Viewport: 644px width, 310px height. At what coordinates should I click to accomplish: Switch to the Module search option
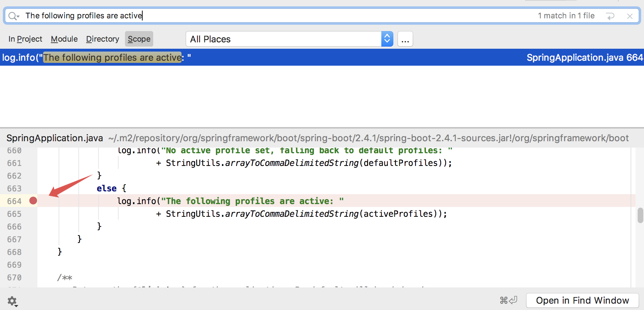64,39
